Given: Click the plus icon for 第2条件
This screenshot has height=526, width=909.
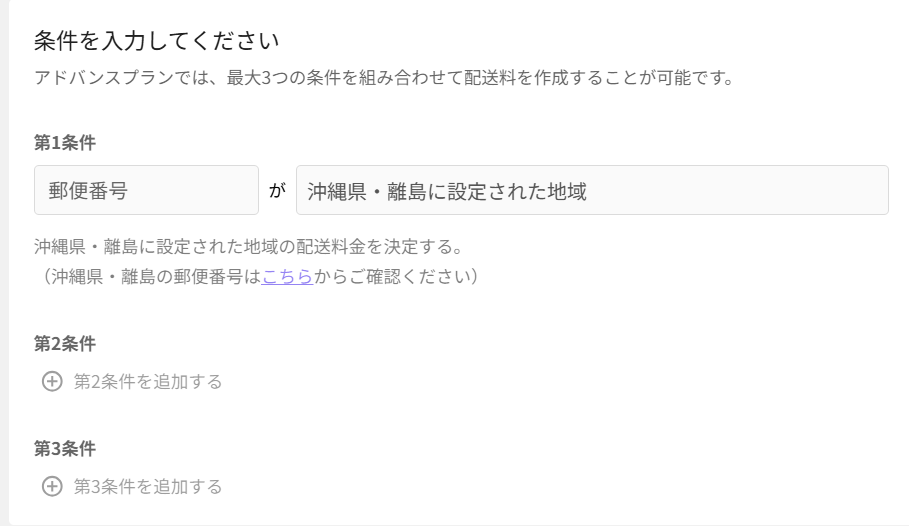Looking at the screenshot, I should (52, 381).
